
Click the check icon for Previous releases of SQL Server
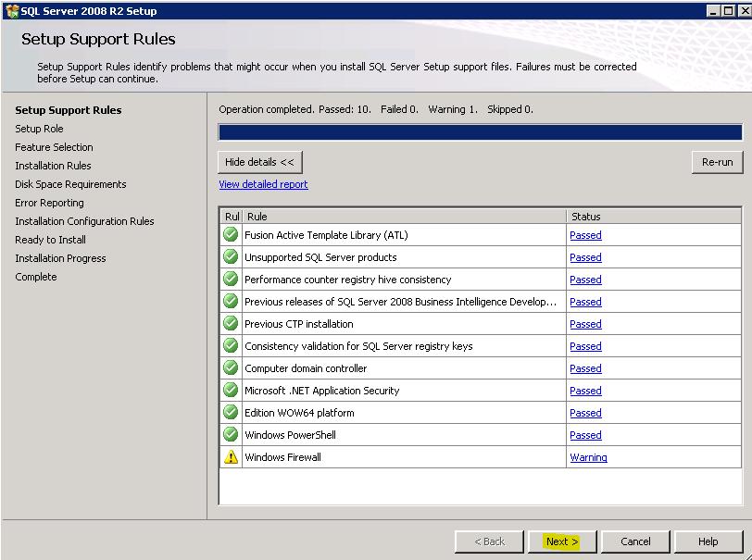(231, 302)
